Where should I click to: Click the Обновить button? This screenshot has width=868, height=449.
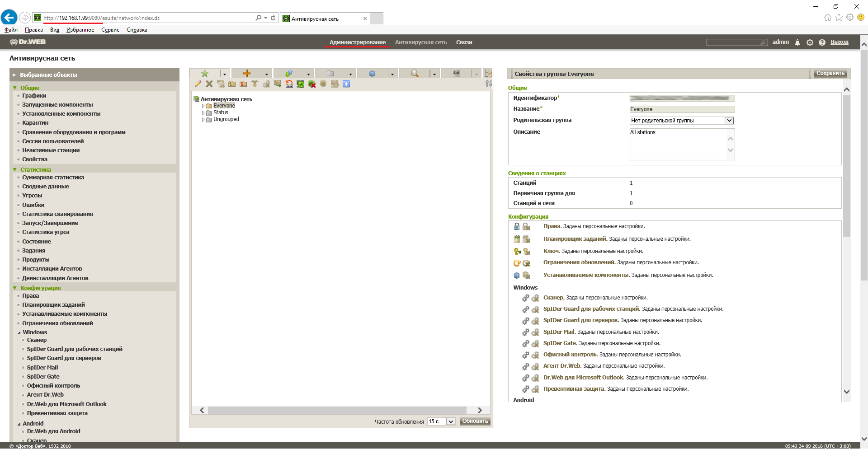click(475, 421)
